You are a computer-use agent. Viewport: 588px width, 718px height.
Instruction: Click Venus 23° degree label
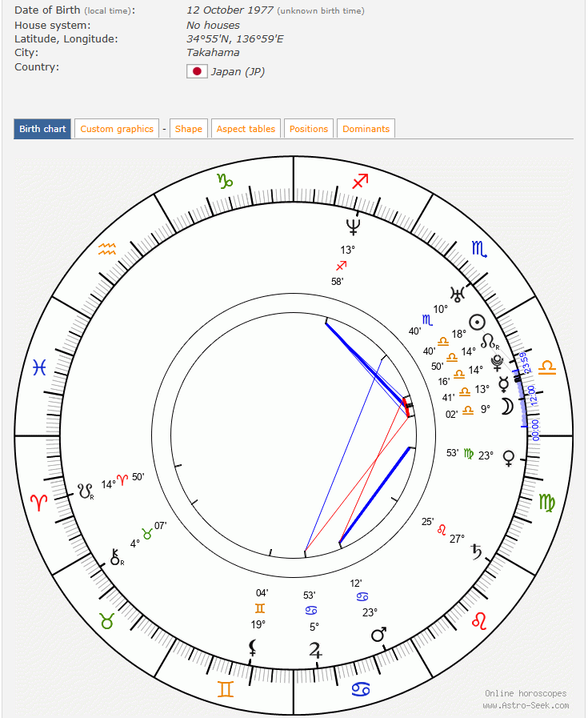[x=486, y=456]
